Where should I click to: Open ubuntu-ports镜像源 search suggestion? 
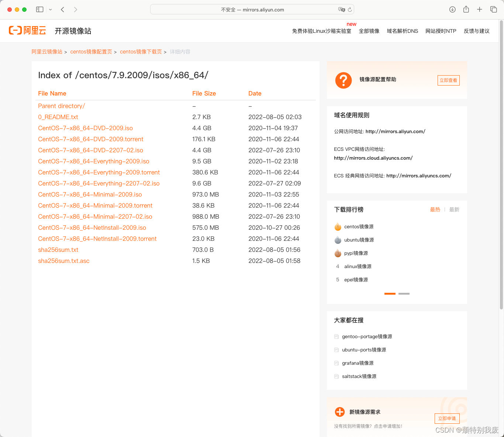(364, 350)
